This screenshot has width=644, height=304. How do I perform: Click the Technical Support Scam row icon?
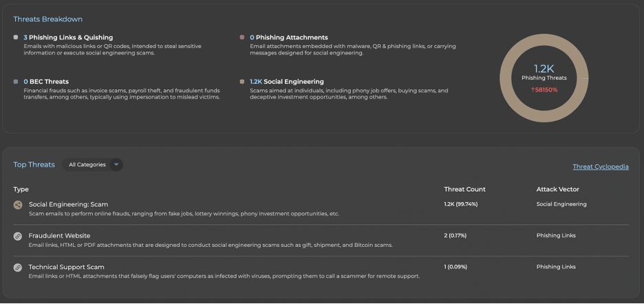tap(18, 268)
